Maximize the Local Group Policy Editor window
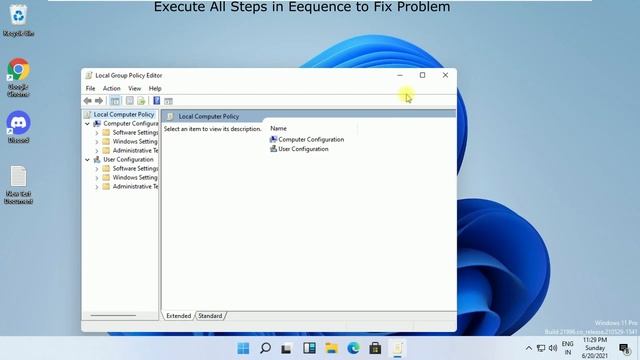Viewport: 640px width, 360px height. [x=422, y=75]
